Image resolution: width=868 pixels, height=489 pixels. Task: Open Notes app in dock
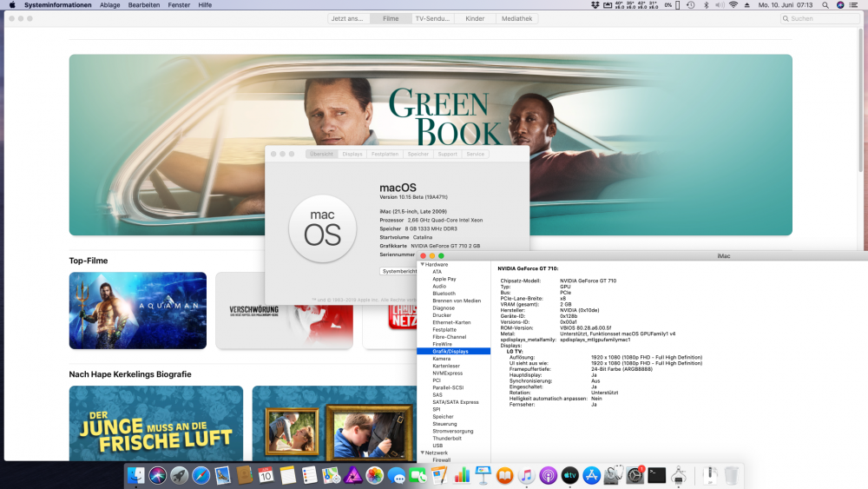[288, 475]
